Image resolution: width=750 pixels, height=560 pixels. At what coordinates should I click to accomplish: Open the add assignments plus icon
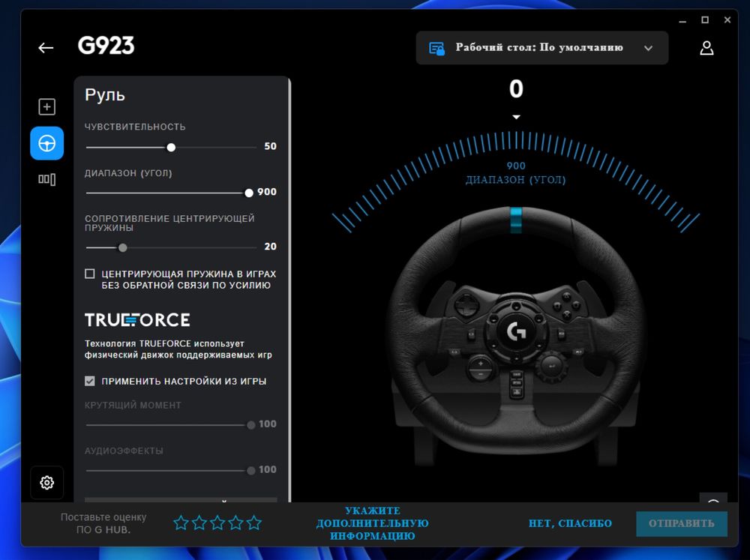[x=46, y=106]
